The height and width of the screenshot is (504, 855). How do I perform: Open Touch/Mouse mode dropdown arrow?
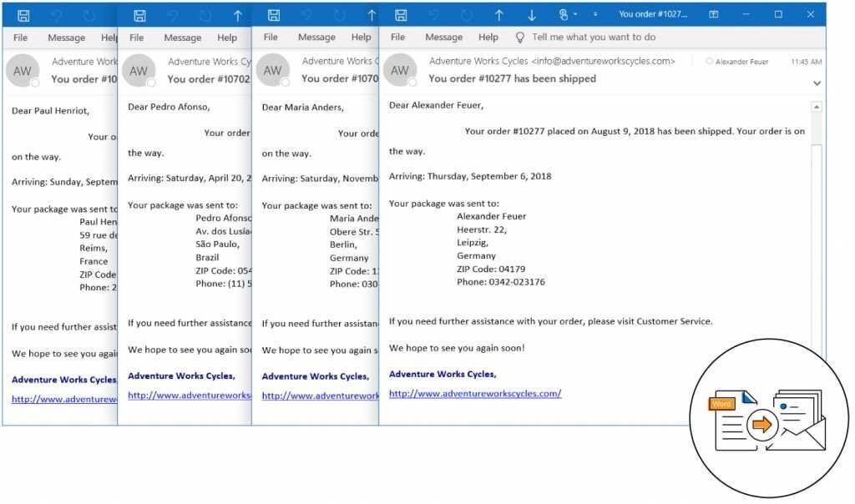click(x=575, y=15)
